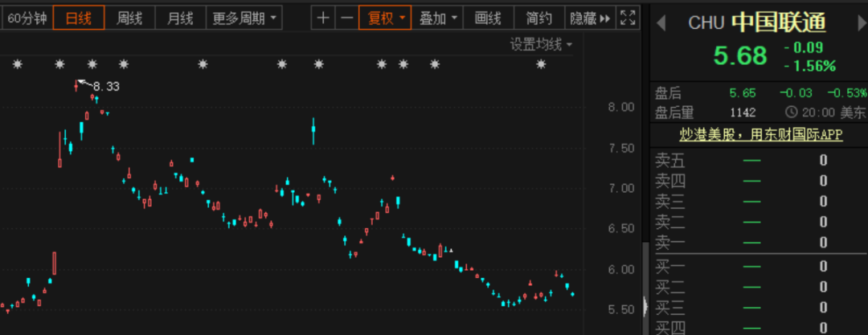Click the 卖三 order book row
The height and width of the screenshot is (335, 868).
click(759, 202)
